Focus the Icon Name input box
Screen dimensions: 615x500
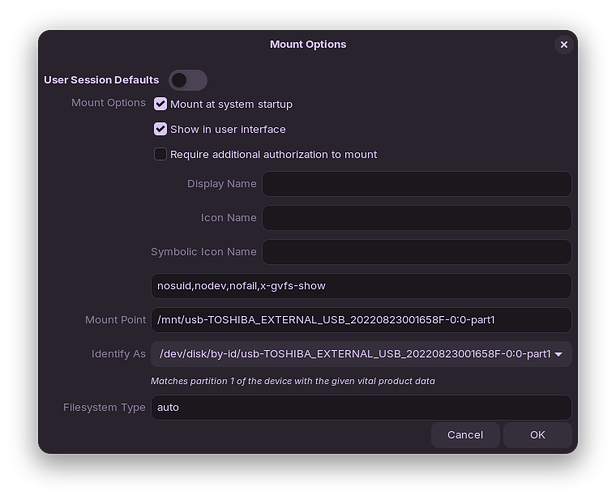(x=416, y=218)
